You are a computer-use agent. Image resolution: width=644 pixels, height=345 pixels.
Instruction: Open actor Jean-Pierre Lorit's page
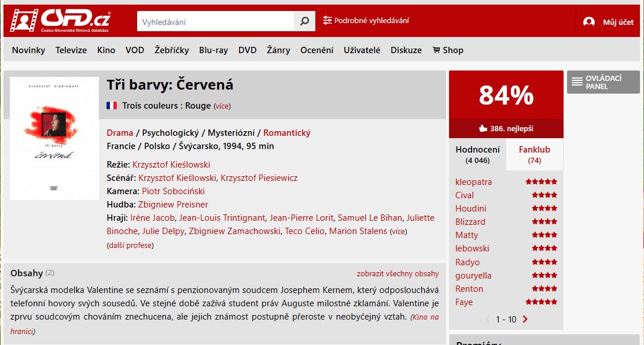coord(301,218)
